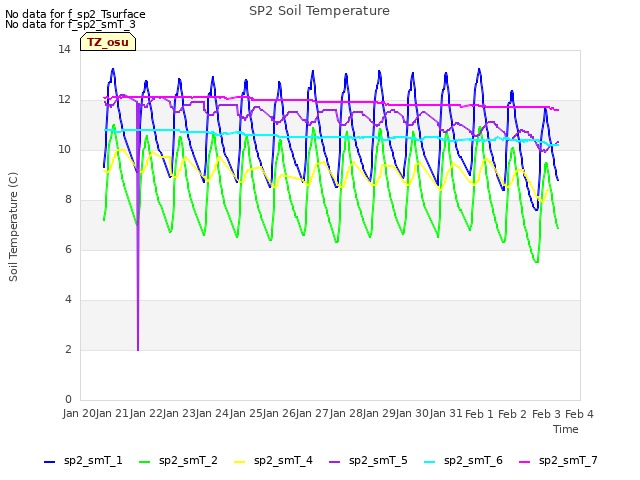The image size is (640, 480).
Task: Click the Soil Temperature (C) axis label
Action: [13, 227]
